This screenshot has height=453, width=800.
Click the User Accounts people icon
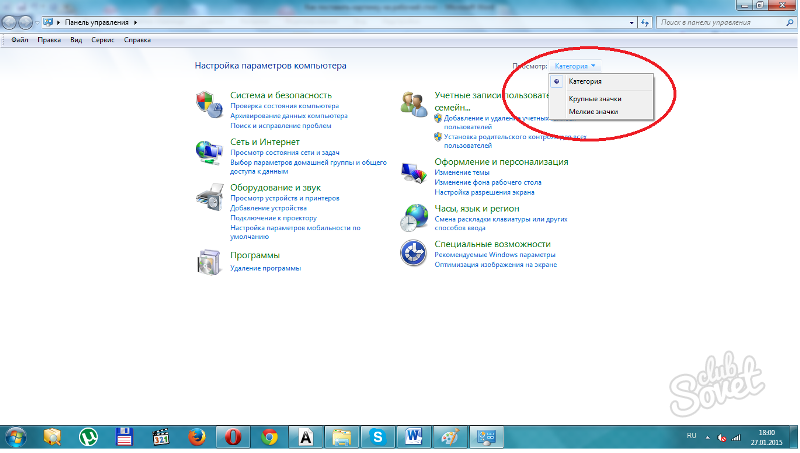(x=414, y=104)
